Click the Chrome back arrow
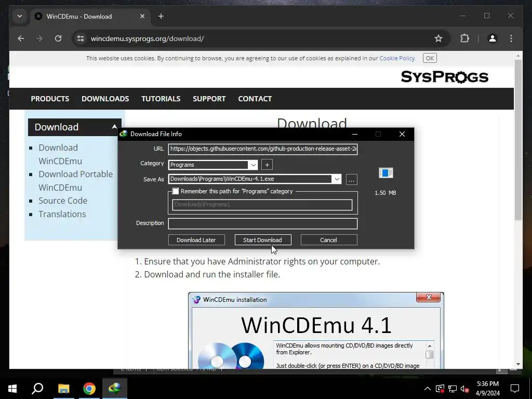The width and height of the screenshot is (532, 399). pyautogui.click(x=21, y=38)
